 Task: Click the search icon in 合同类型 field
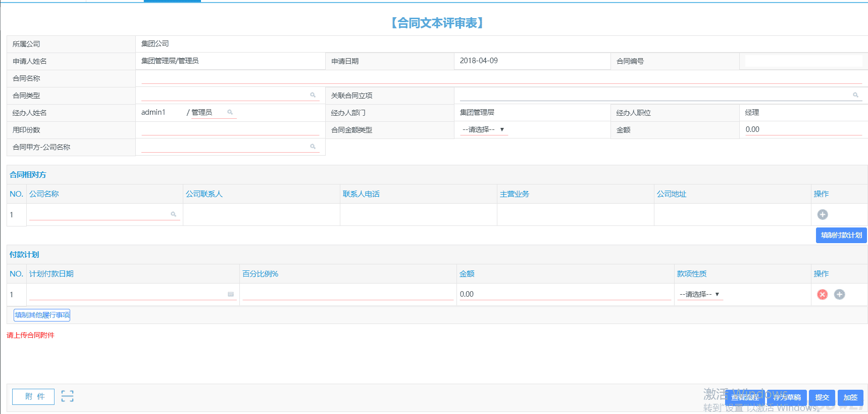[313, 95]
